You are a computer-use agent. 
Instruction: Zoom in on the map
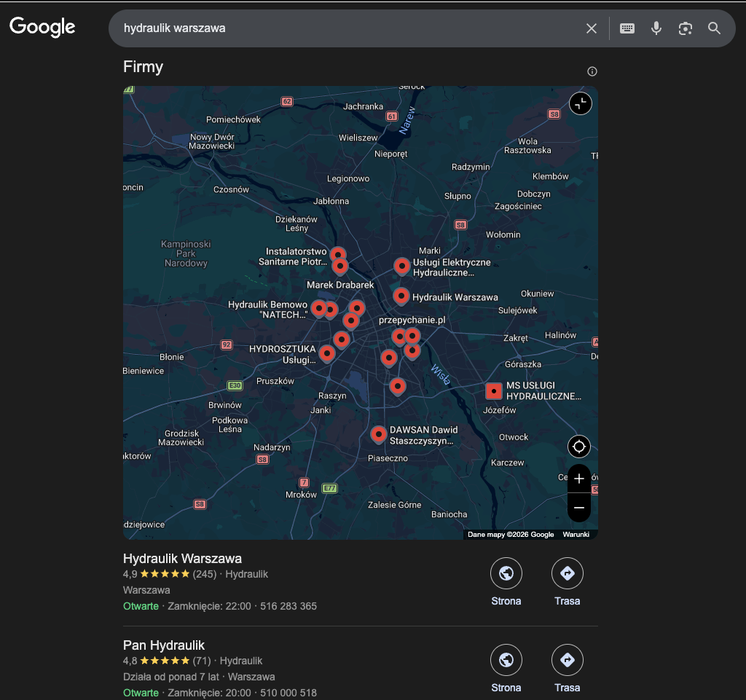click(579, 479)
